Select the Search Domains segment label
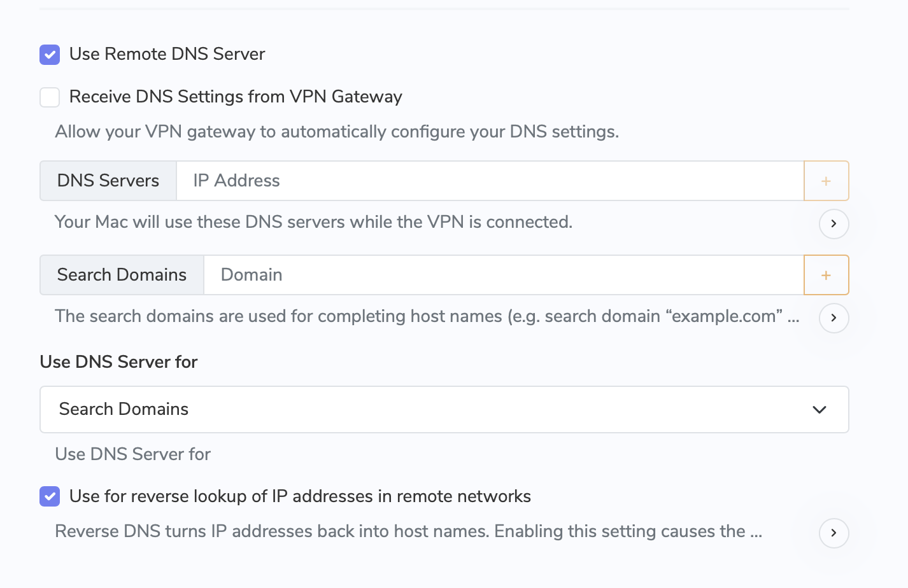908x588 pixels. (x=122, y=275)
